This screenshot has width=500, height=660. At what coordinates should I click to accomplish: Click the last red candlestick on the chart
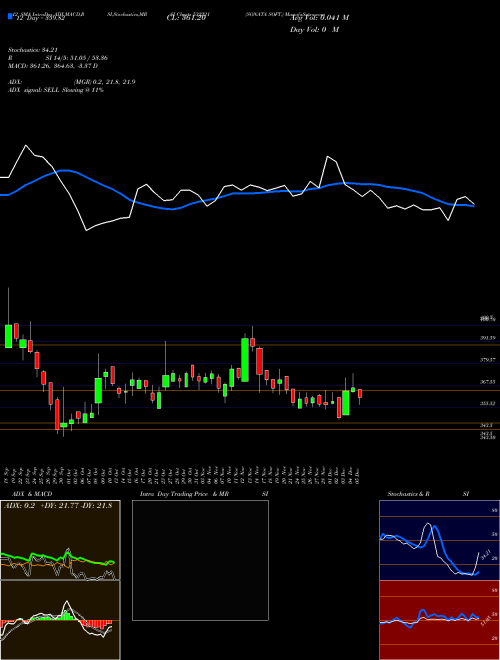[x=360, y=394]
